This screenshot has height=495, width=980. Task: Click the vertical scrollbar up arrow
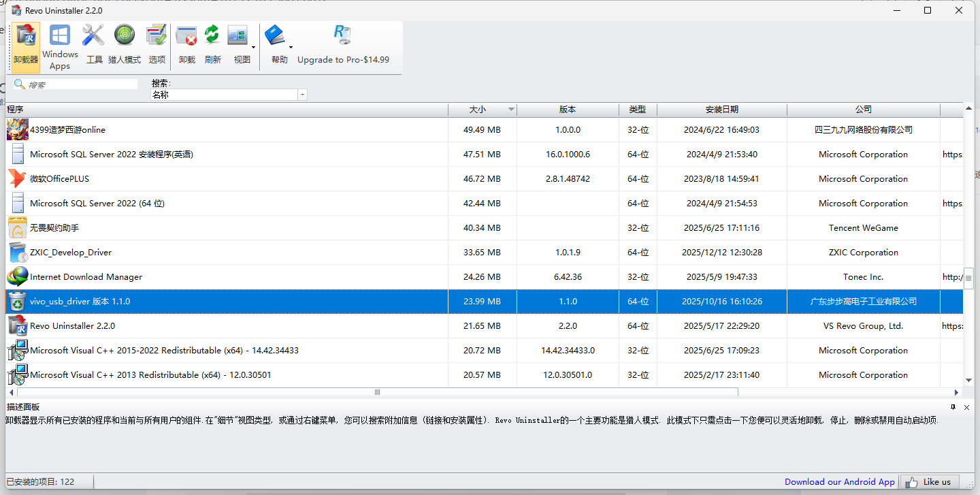pyautogui.click(x=968, y=110)
